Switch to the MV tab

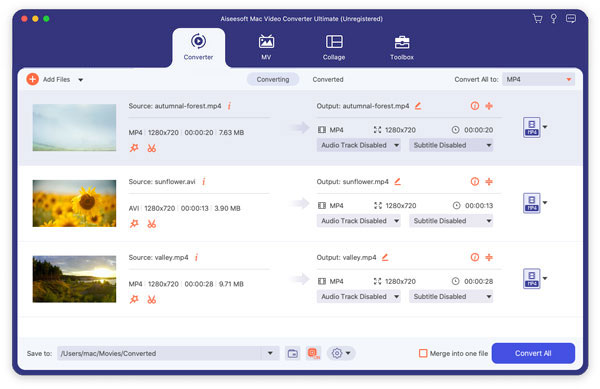266,47
